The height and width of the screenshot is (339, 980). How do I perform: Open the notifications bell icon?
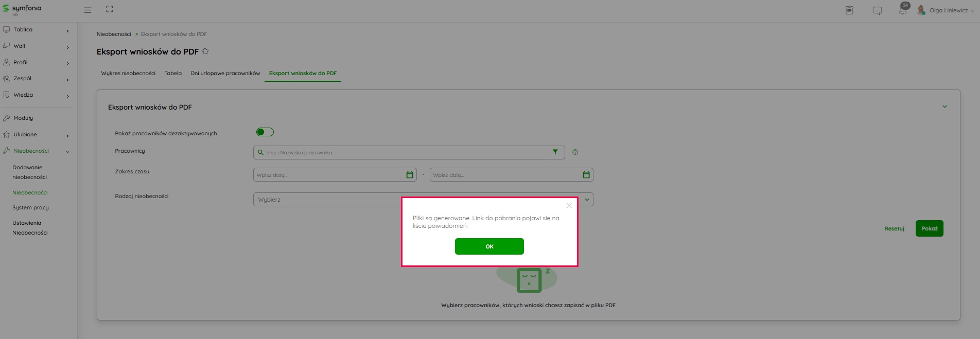902,10
